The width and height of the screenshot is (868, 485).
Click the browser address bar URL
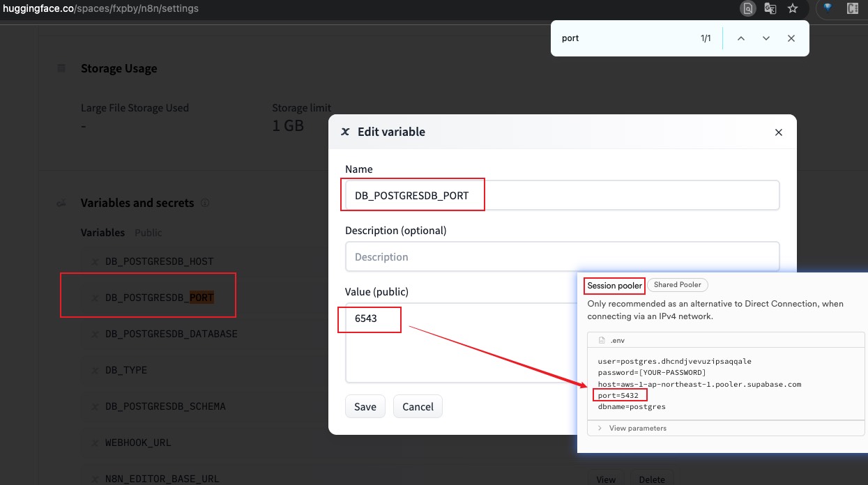[x=101, y=8]
